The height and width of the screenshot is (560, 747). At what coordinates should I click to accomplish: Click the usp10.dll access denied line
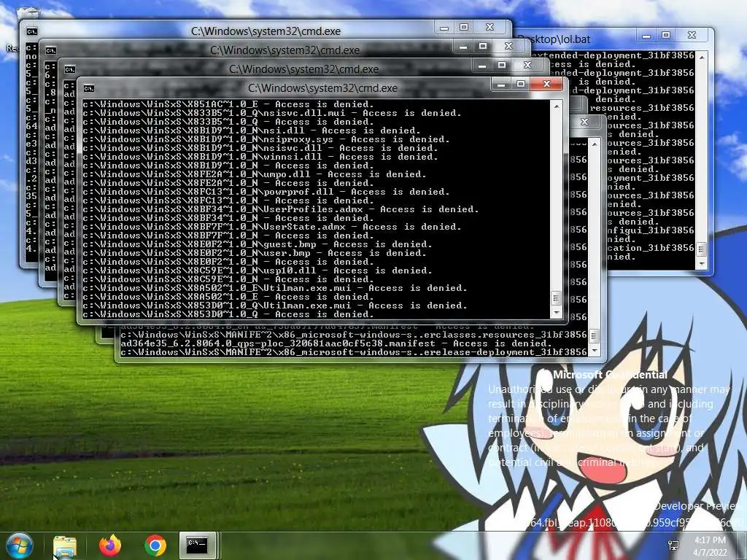click(x=257, y=271)
